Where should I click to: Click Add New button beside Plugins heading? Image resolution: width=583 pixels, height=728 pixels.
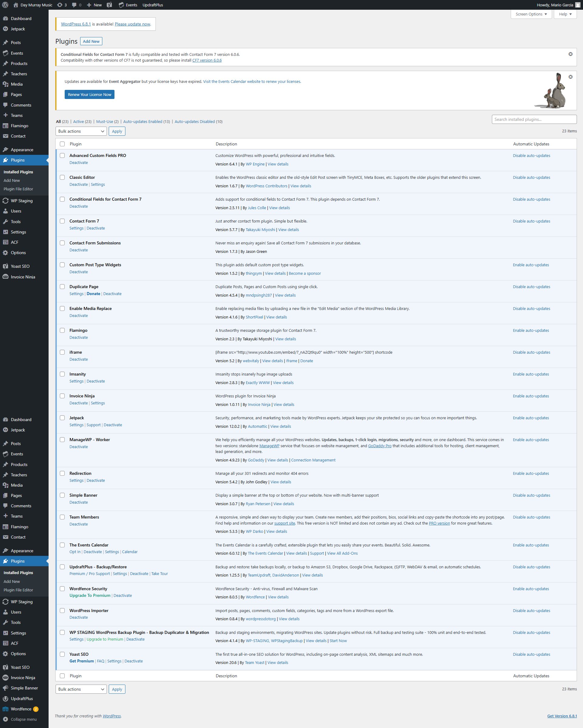91,41
